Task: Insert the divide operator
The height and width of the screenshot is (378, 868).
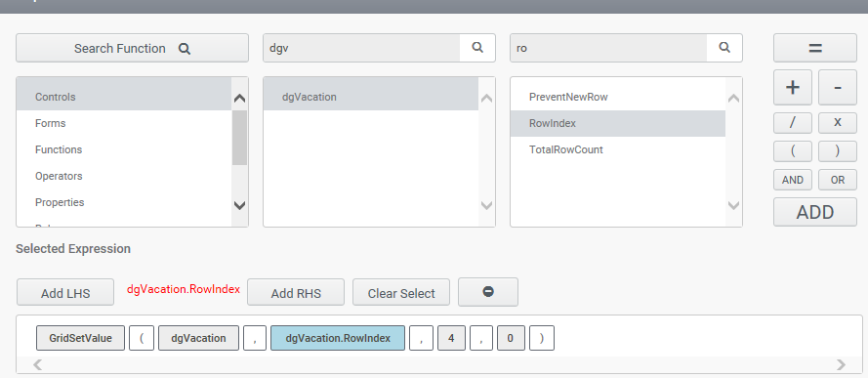Action: coord(793,123)
